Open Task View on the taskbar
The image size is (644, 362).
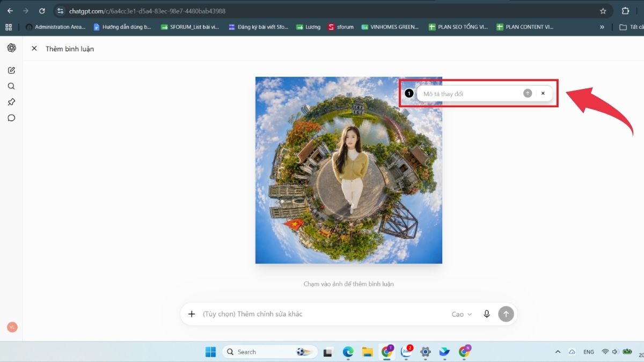tap(328, 352)
